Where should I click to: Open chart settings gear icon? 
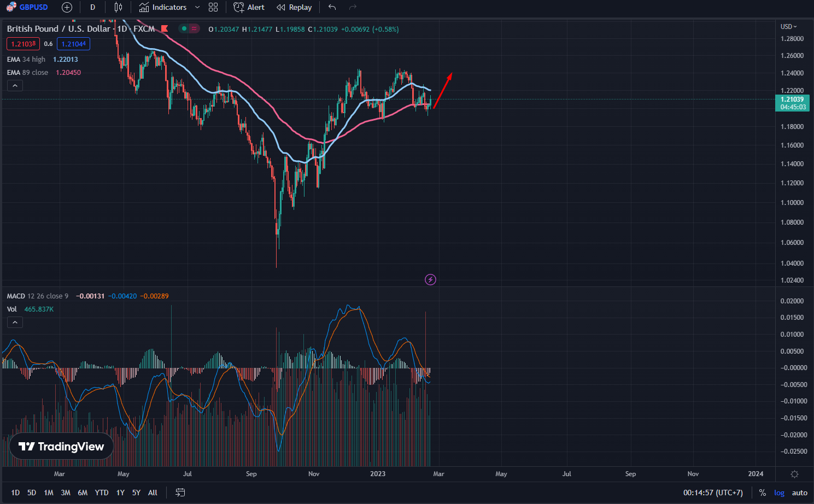pyautogui.click(x=794, y=474)
